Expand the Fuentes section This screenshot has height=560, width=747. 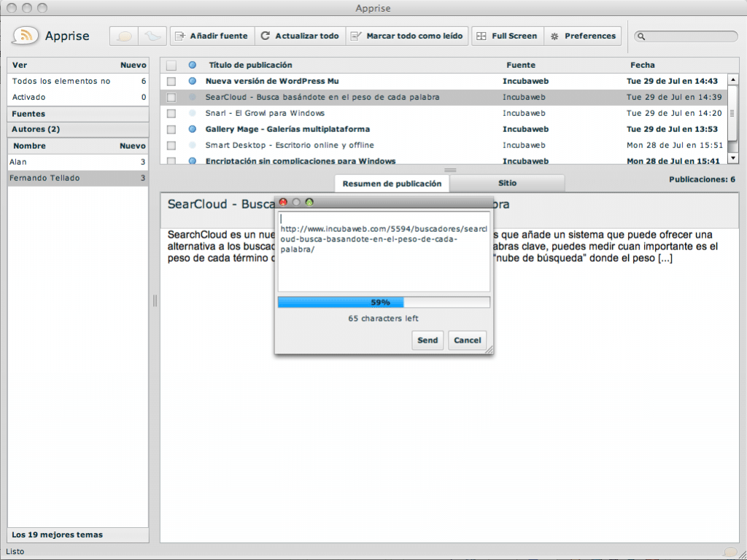[x=78, y=114]
